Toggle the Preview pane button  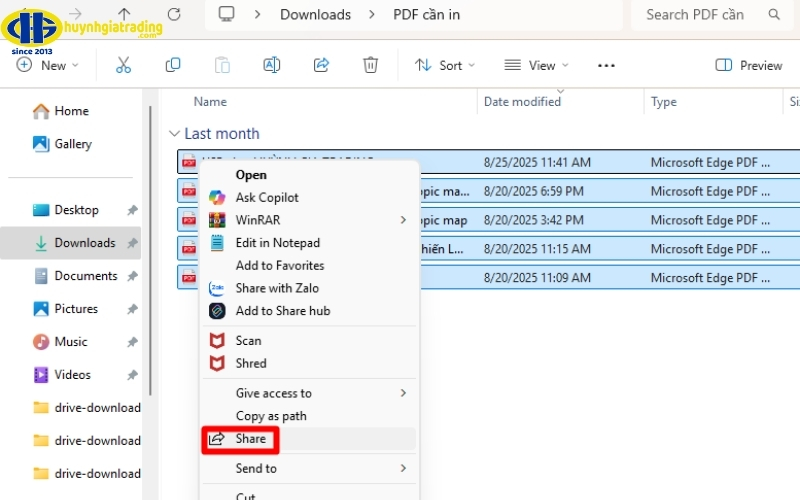pyautogui.click(x=748, y=65)
